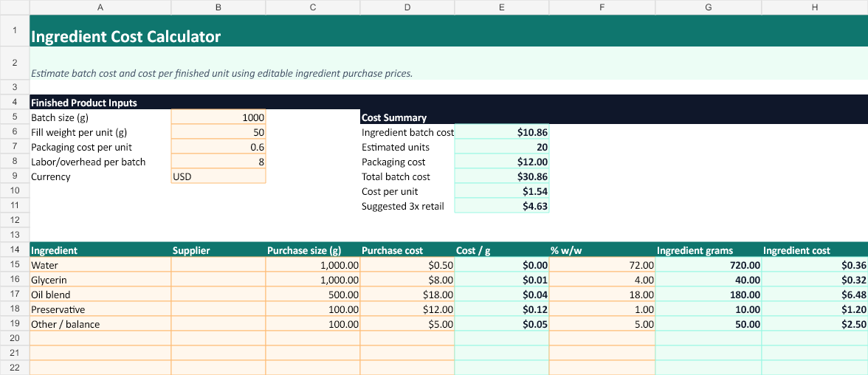Select column B header
The image size is (868, 375).
(218, 7)
